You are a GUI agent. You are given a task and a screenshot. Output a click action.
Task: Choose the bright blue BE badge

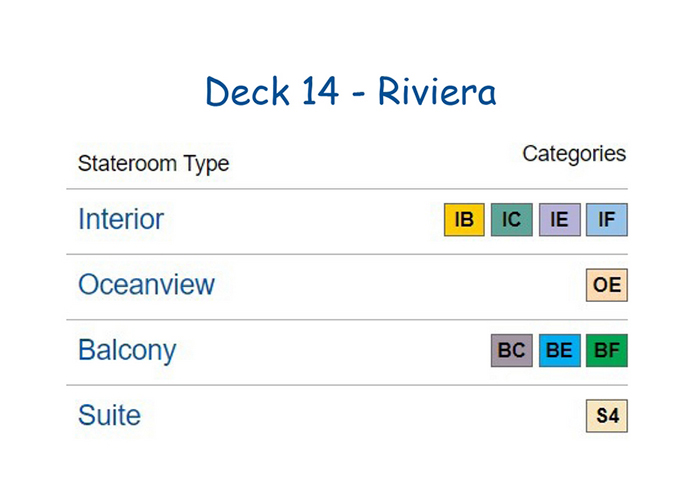point(559,350)
